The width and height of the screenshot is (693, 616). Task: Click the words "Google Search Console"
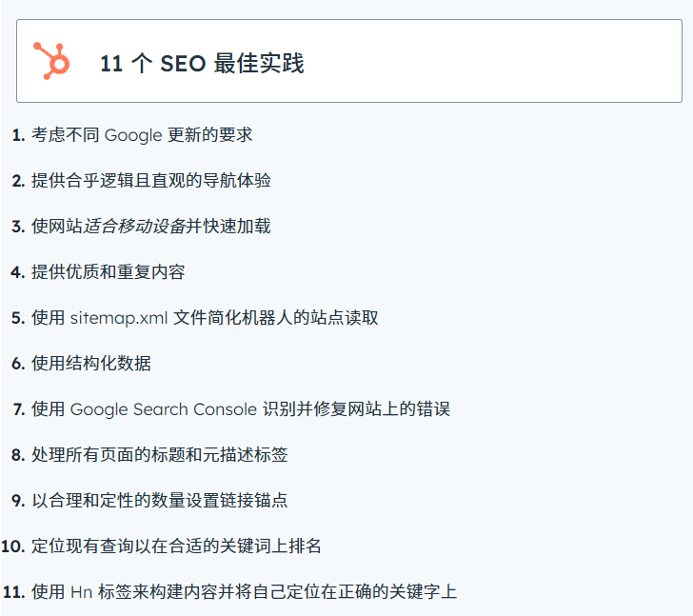pyautogui.click(x=164, y=409)
